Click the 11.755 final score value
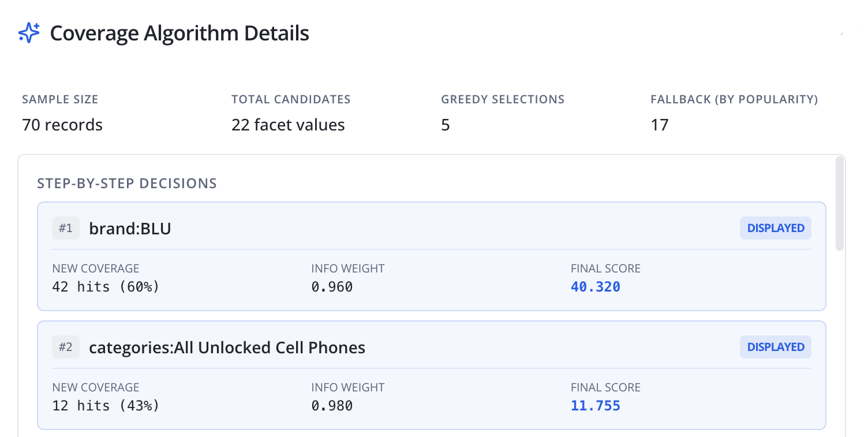Image resolution: width=868 pixels, height=437 pixels. (595, 406)
